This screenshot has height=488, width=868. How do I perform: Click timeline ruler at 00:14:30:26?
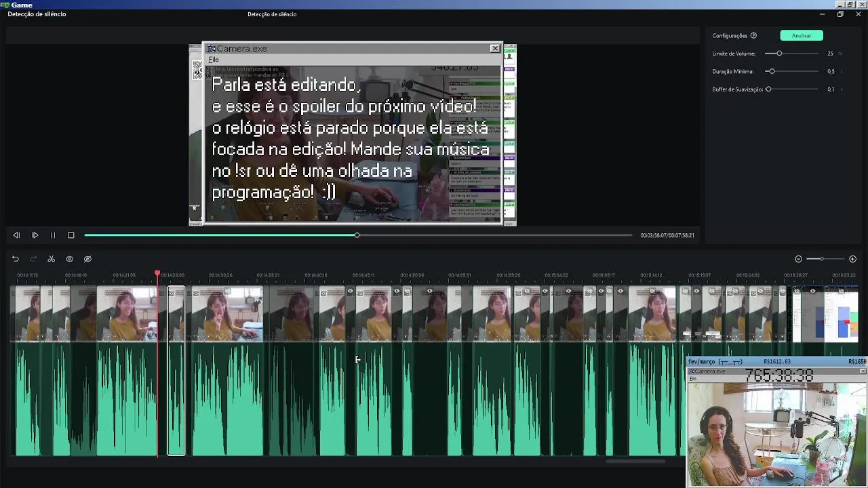[x=220, y=275]
